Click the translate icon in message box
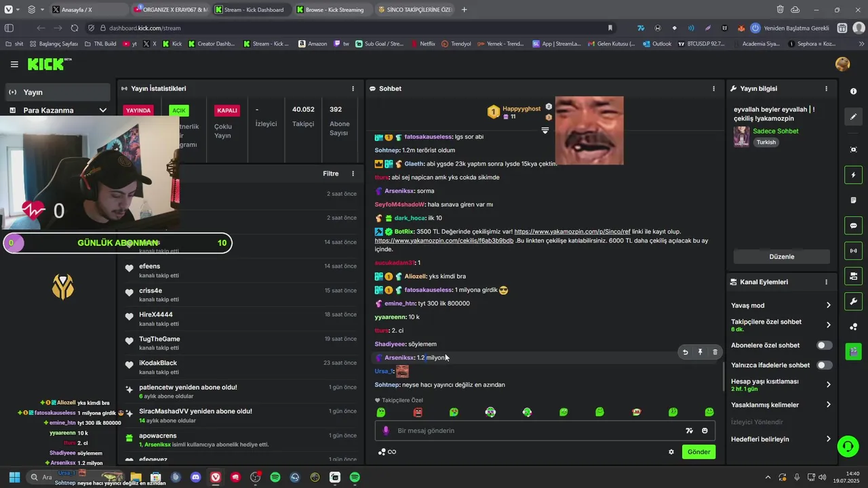The width and height of the screenshot is (868, 488). 689,430
